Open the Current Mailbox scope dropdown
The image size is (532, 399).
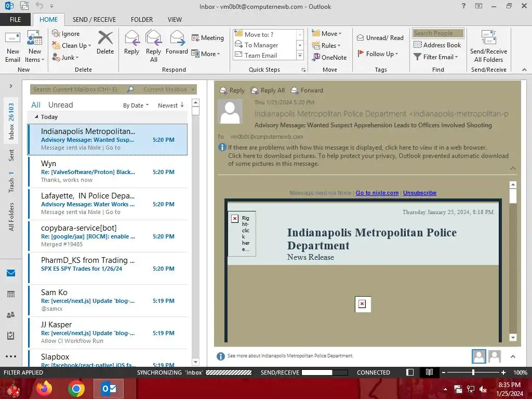(169, 89)
